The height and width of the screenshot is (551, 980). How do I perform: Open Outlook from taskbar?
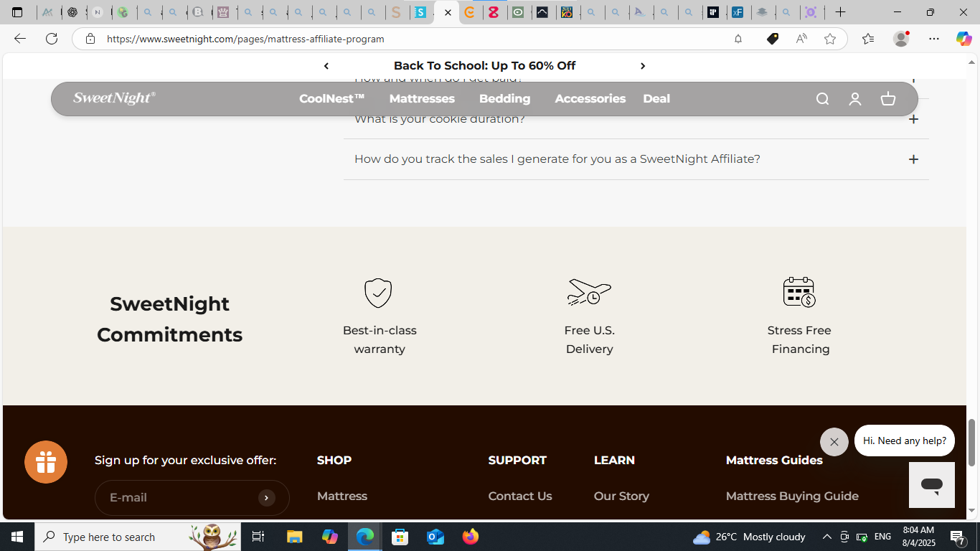(x=435, y=537)
